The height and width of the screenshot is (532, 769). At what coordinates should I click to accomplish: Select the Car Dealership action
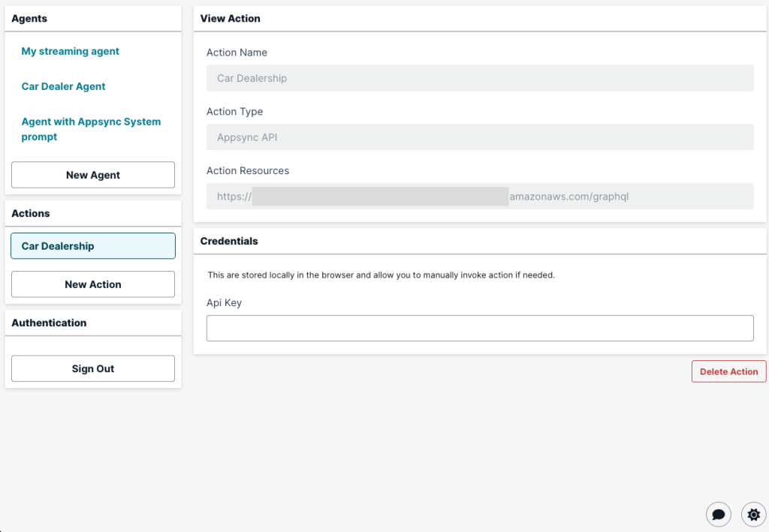(92, 245)
